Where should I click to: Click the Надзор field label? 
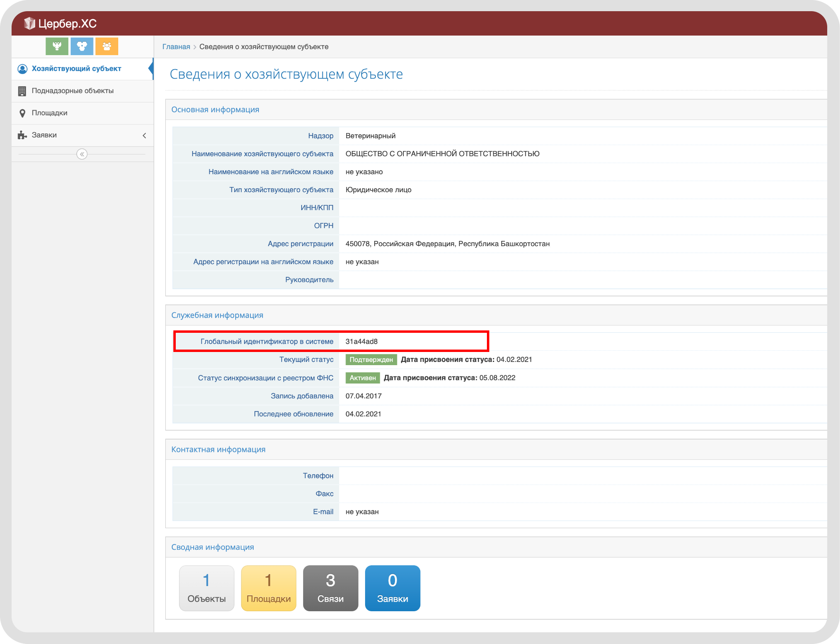(321, 136)
